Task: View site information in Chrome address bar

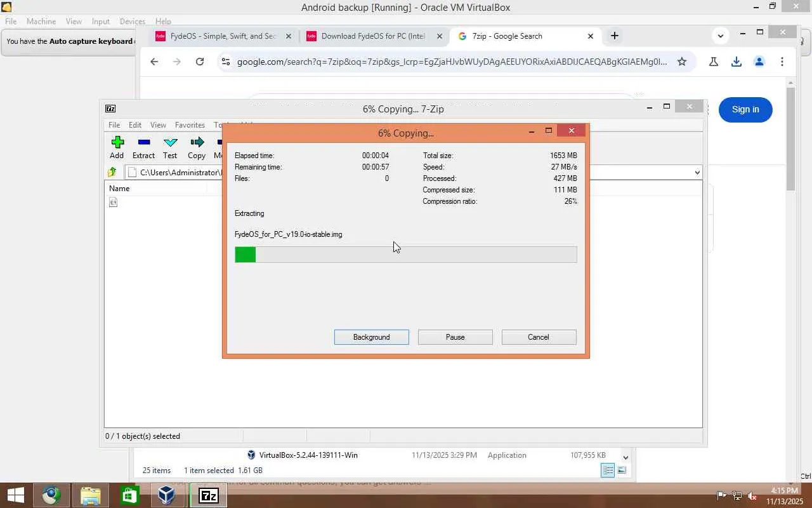Action: (x=225, y=62)
